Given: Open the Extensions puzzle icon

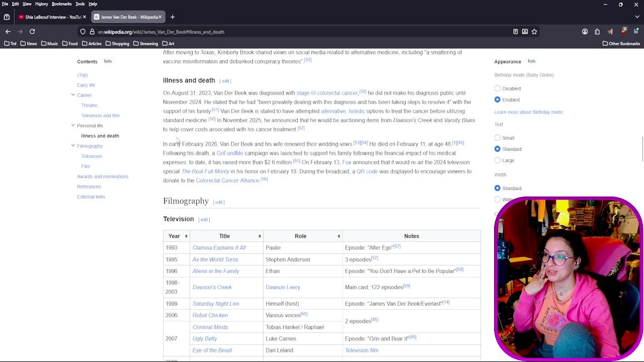Looking at the screenshot, I should (x=597, y=32).
